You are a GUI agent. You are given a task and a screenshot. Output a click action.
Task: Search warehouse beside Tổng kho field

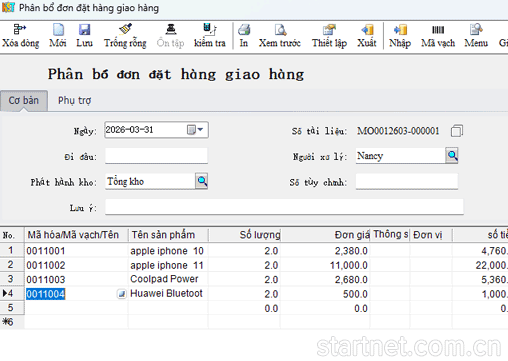tap(202, 181)
